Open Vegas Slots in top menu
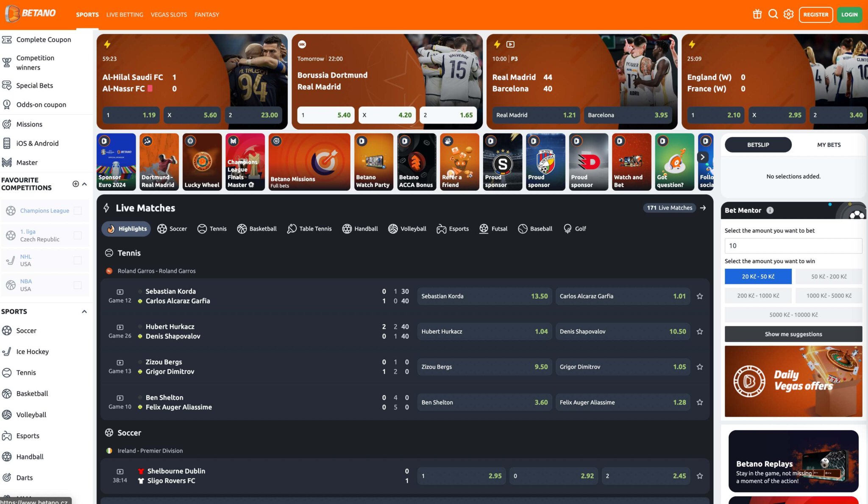Screen dimensions: 868x504 (169, 14)
